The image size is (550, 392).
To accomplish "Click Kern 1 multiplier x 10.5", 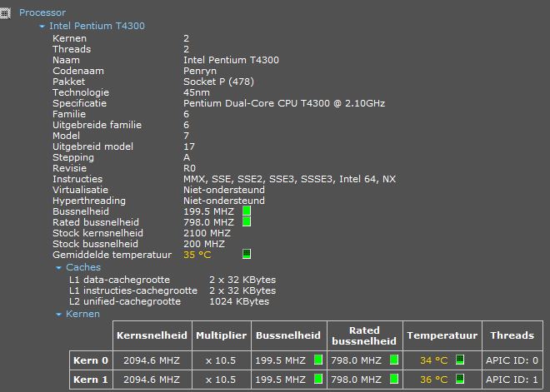I will [x=221, y=380].
